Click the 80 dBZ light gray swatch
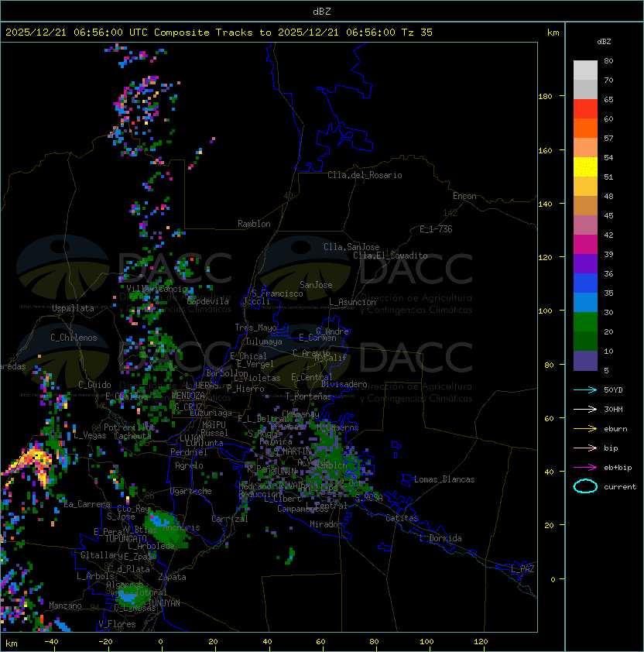 585,70
